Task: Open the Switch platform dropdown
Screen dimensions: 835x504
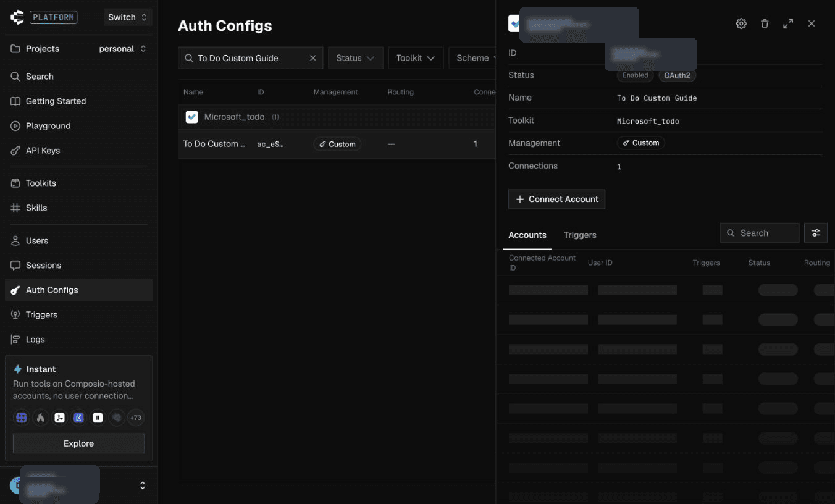Action: (x=127, y=17)
